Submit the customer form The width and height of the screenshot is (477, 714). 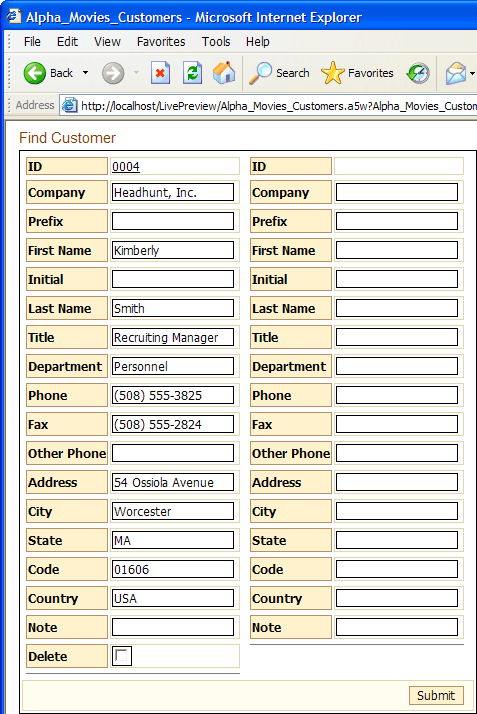(x=436, y=695)
